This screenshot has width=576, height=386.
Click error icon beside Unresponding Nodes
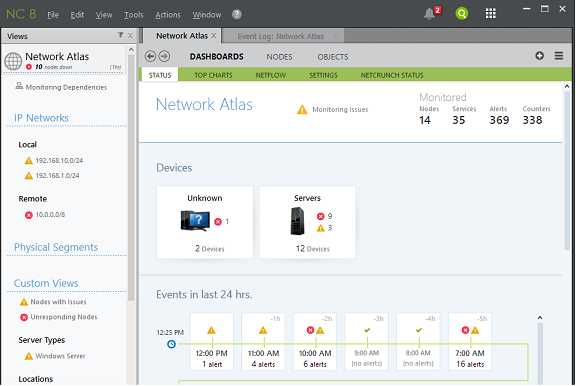coord(24,317)
